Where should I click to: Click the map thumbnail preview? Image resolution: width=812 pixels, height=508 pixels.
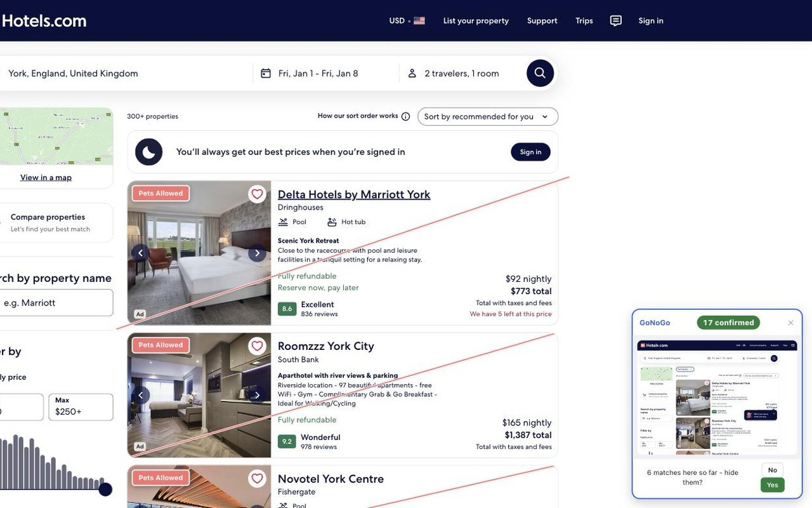coord(56,137)
